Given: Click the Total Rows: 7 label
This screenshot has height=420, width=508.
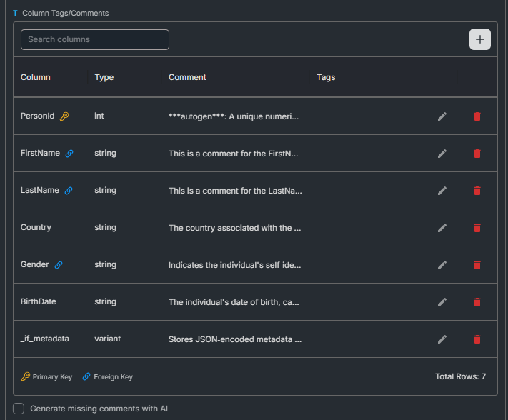Looking at the screenshot, I should 460,376.
